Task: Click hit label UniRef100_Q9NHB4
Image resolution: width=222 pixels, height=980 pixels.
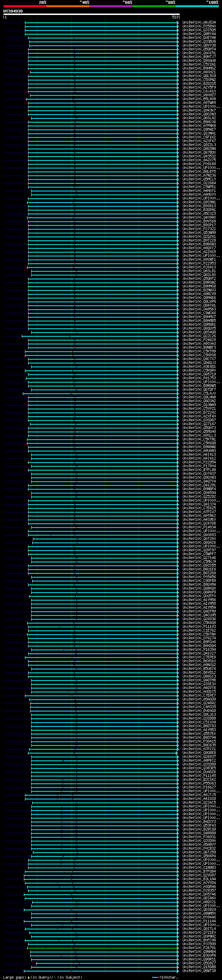Action: click(199, 951)
